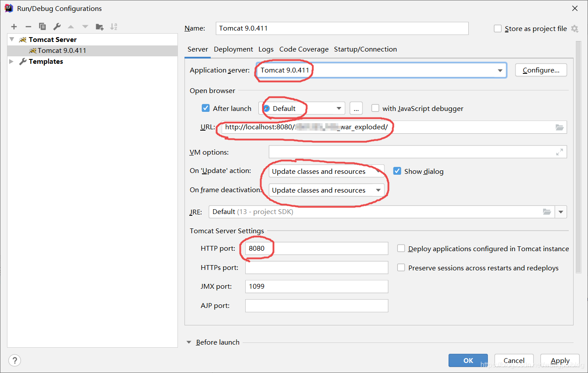Open the Default browser dropdown
The height and width of the screenshot is (373, 588).
tap(302, 108)
